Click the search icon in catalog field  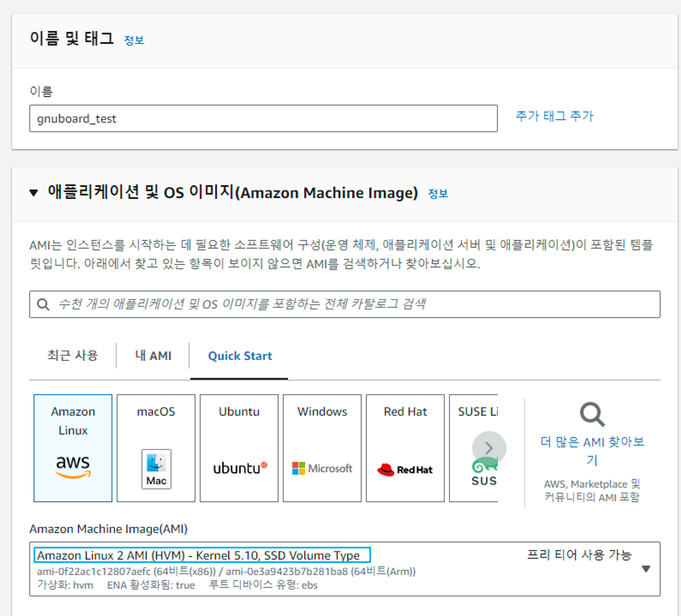[43, 304]
